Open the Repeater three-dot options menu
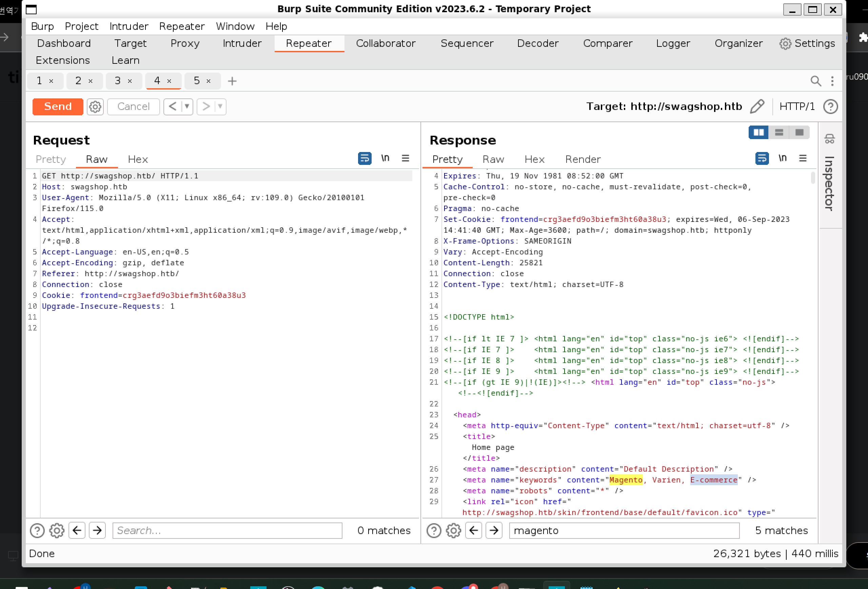Screen dimensions: 868x589 (832, 81)
